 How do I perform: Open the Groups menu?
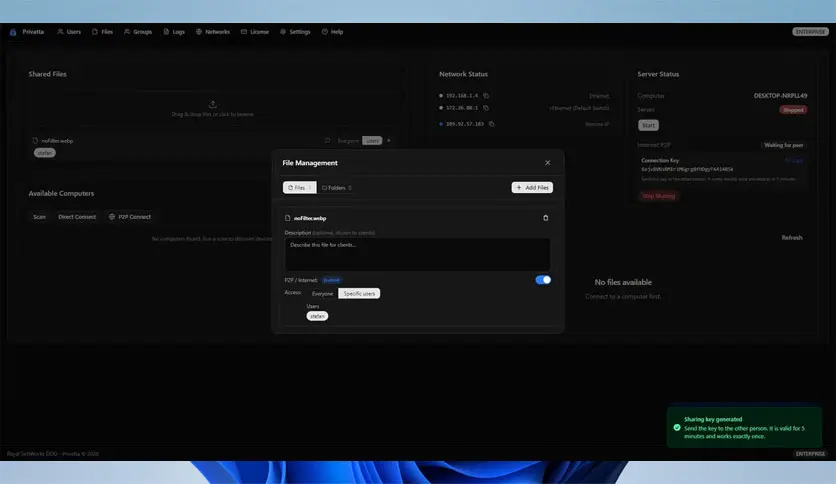138,32
